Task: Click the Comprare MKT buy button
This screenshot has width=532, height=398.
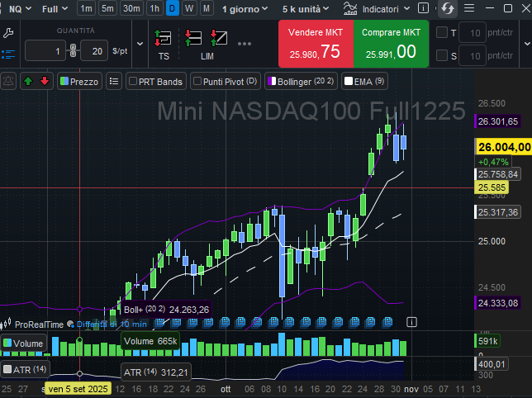Action: coord(392,44)
